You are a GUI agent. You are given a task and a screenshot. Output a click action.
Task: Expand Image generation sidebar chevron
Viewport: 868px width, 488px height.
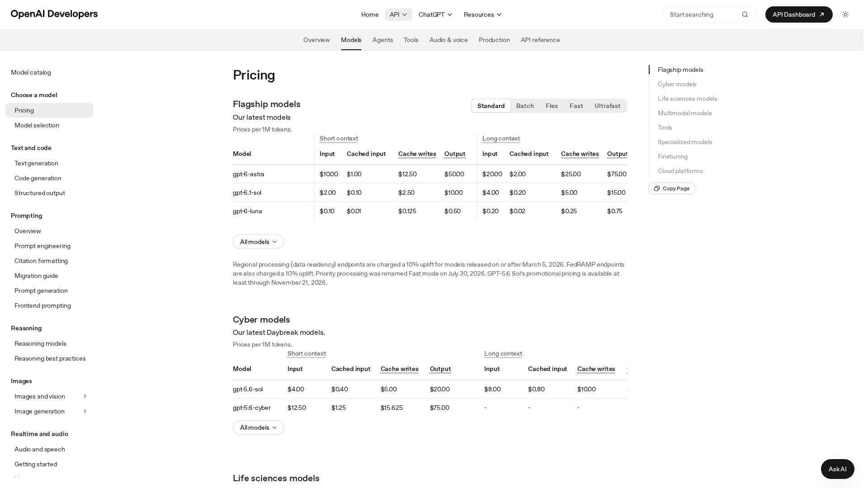click(85, 411)
